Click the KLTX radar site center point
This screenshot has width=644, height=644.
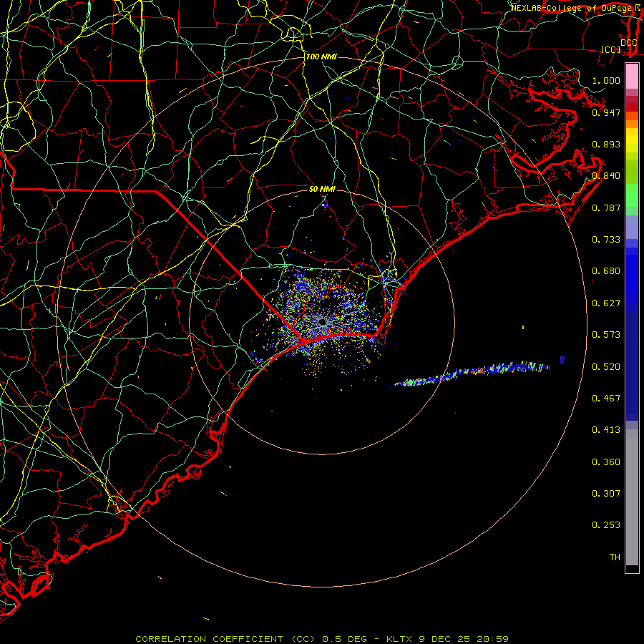pyautogui.click(x=322, y=323)
